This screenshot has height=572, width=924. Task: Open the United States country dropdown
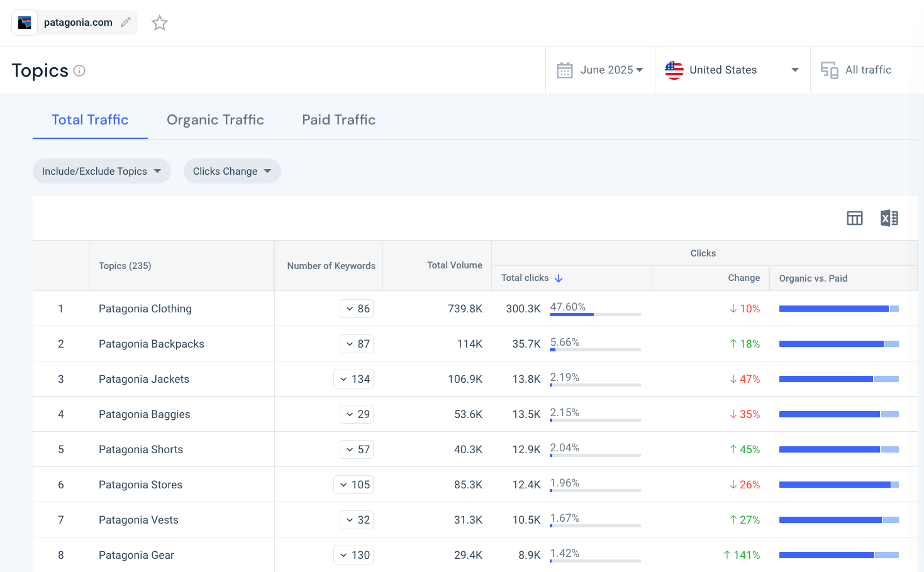[x=733, y=70]
